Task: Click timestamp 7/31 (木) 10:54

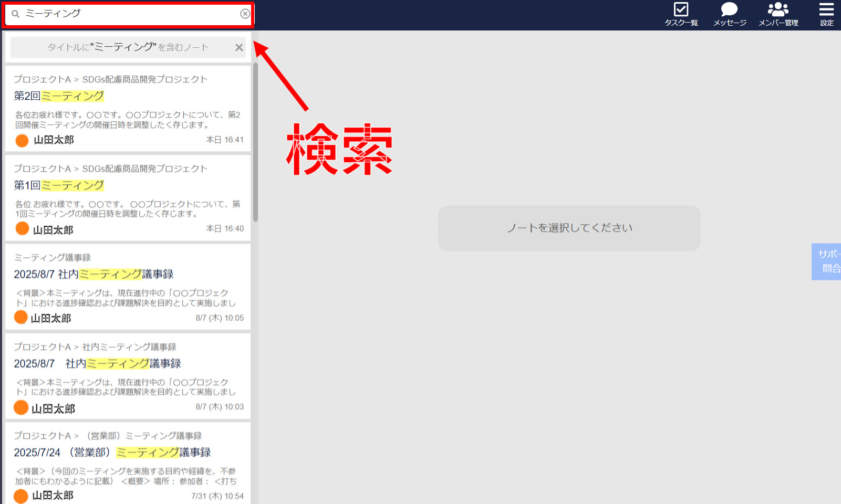Action: pyautogui.click(x=217, y=496)
